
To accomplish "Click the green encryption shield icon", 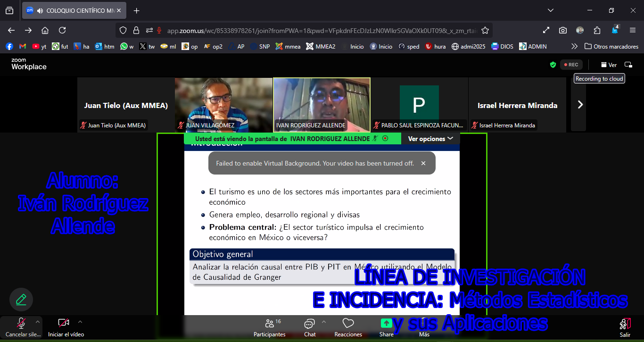I will point(553,65).
